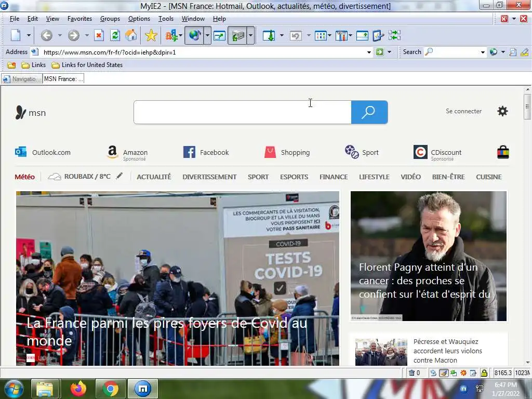Click the Se connecter link
532x399 pixels.
coord(463,111)
